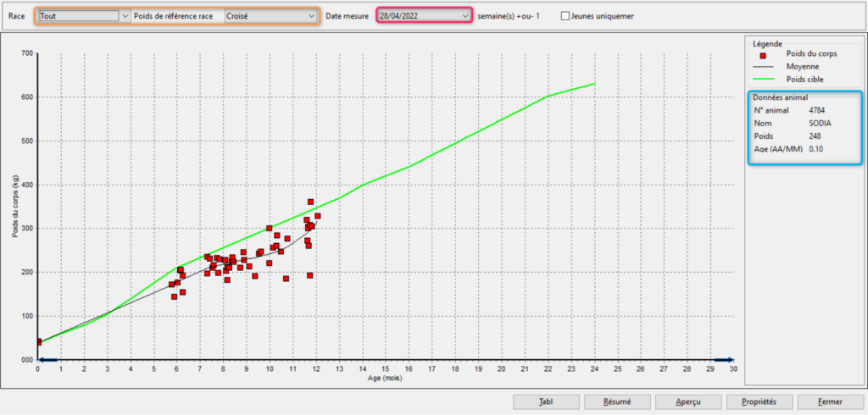This screenshot has height=415, width=868.
Task: Click the right arrow on the age axis
Action: pyautogui.click(x=722, y=360)
